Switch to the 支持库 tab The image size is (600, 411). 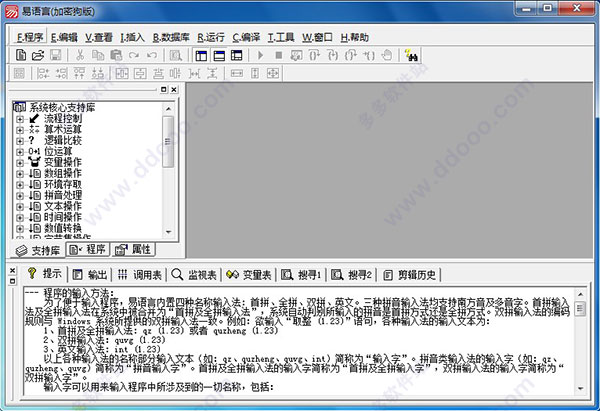tap(38, 251)
